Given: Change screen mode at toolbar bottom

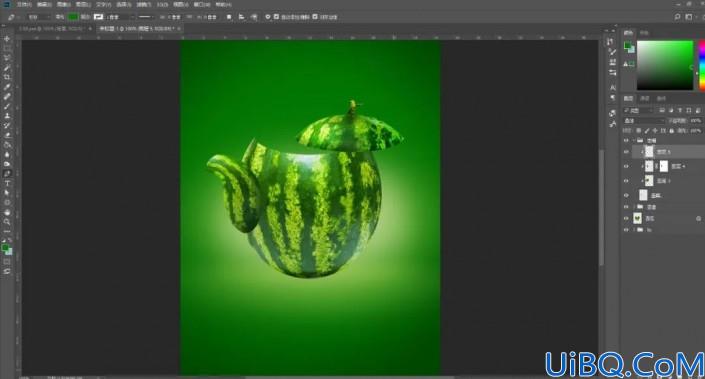Looking at the screenshot, I should tap(7, 271).
